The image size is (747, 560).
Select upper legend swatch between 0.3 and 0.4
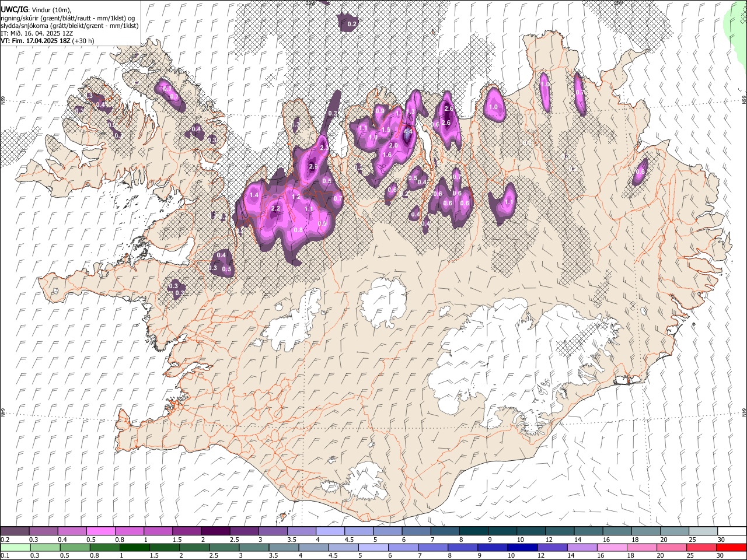point(43,531)
